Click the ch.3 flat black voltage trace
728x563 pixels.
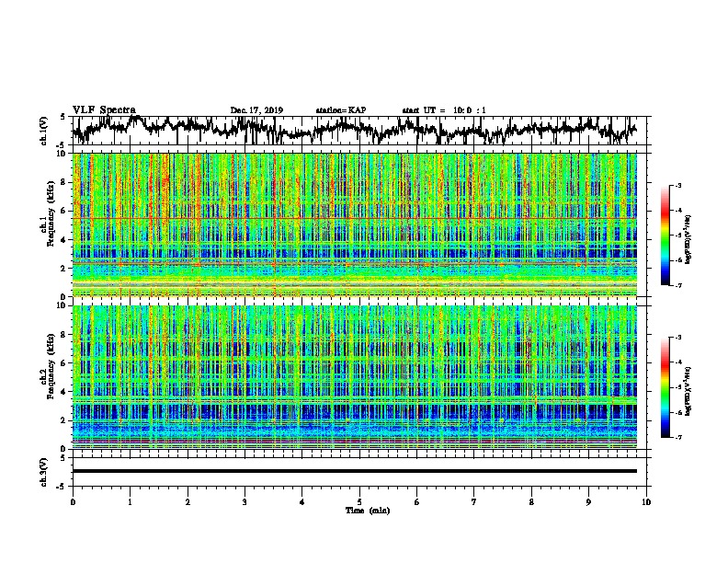tap(355, 471)
